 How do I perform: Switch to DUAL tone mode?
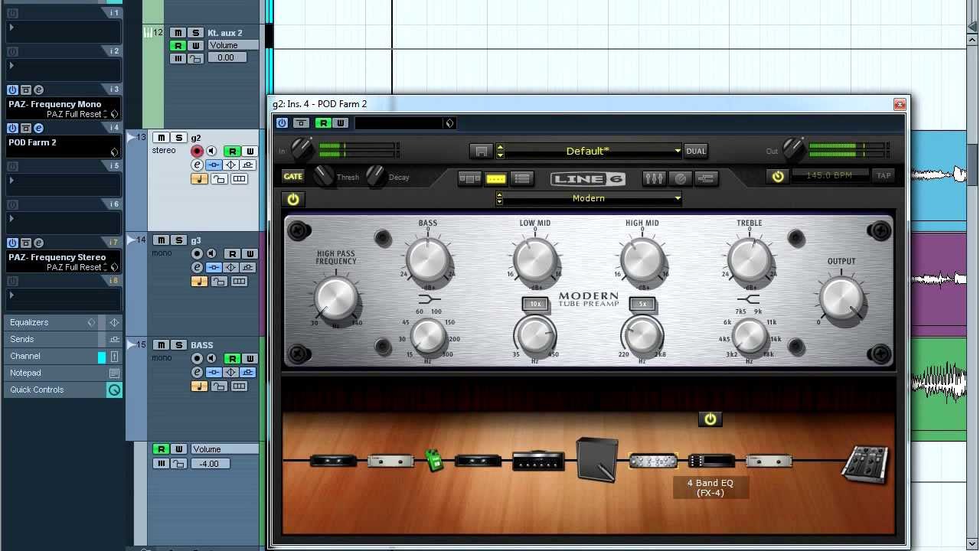click(696, 151)
